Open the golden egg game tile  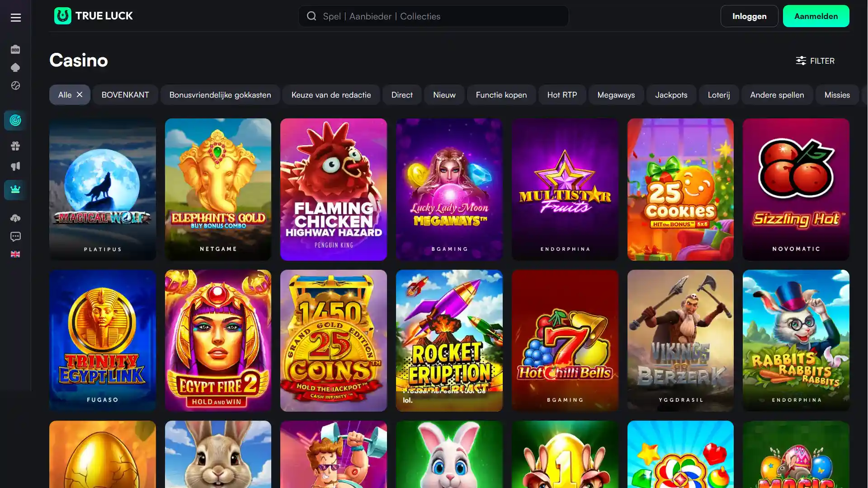pyautogui.click(x=103, y=454)
